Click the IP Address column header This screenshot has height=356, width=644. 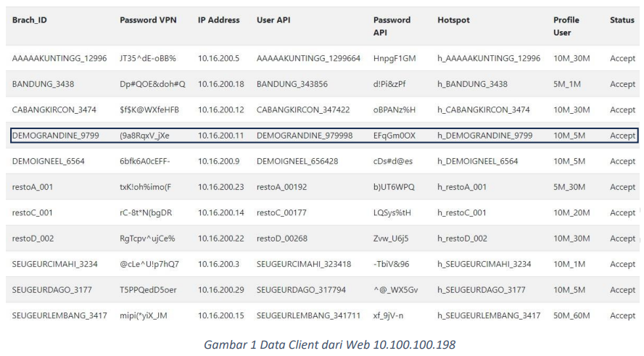[218, 20]
